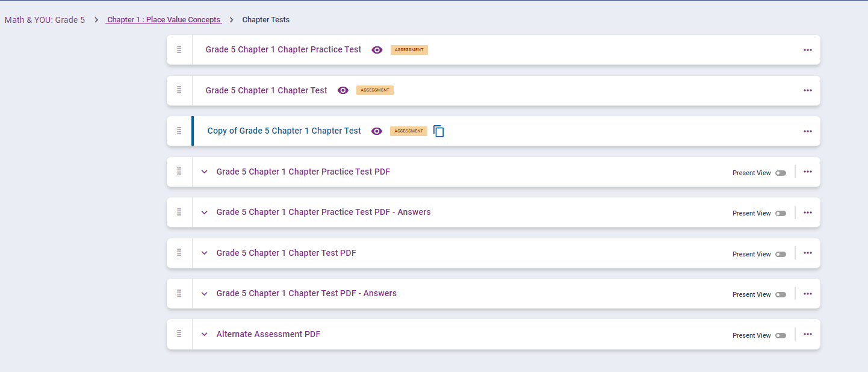Click copy icon beside Copy of Chapter Test
Image resolution: width=868 pixels, height=372 pixels.
(439, 131)
